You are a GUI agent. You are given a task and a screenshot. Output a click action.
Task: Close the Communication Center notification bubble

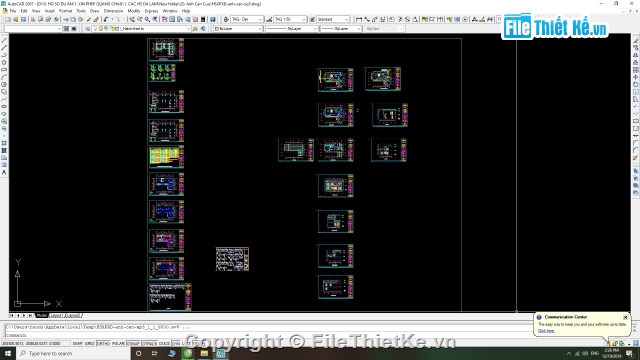tap(625, 317)
